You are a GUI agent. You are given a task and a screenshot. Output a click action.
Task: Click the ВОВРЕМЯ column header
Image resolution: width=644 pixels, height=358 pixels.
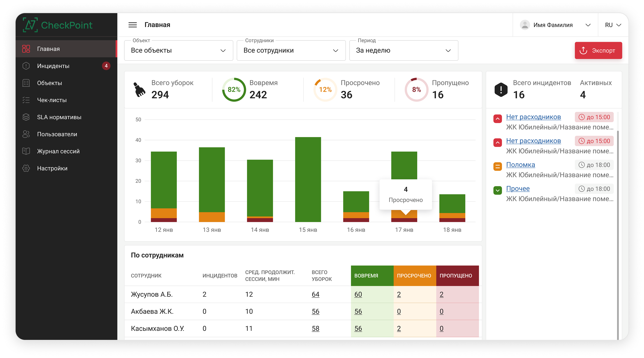click(372, 275)
